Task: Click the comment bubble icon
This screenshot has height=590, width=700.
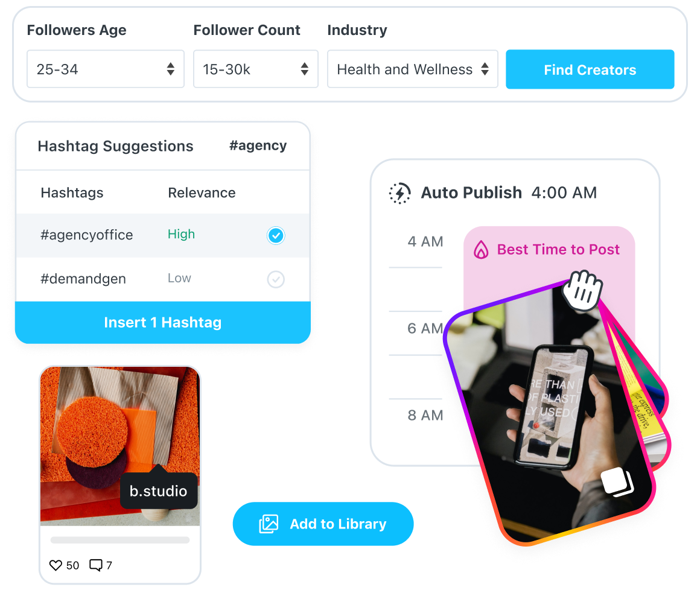Action: click(96, 565)
